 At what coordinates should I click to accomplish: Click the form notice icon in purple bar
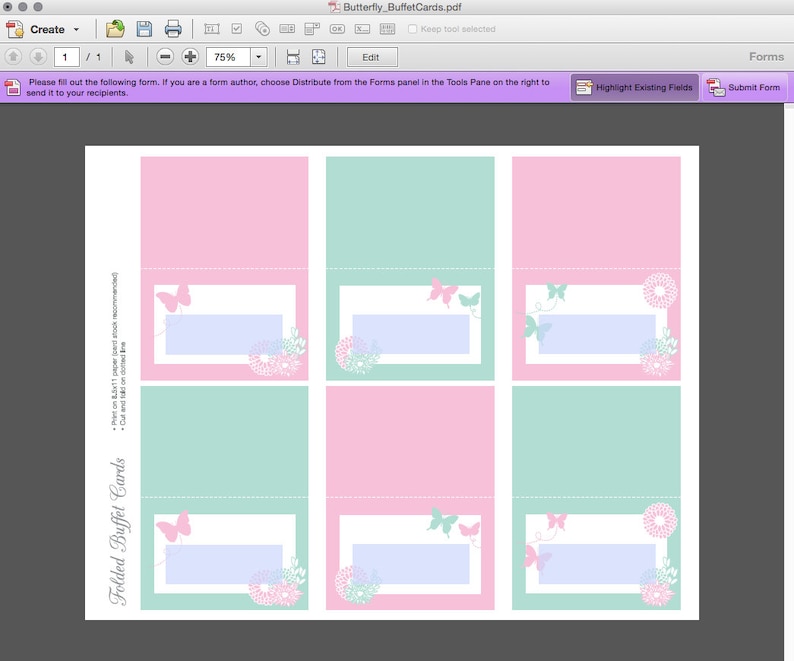coord(13,87)
